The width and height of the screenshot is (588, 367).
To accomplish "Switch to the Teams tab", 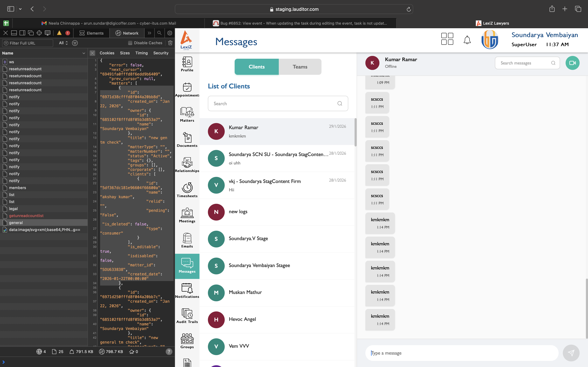I will 300,67.
